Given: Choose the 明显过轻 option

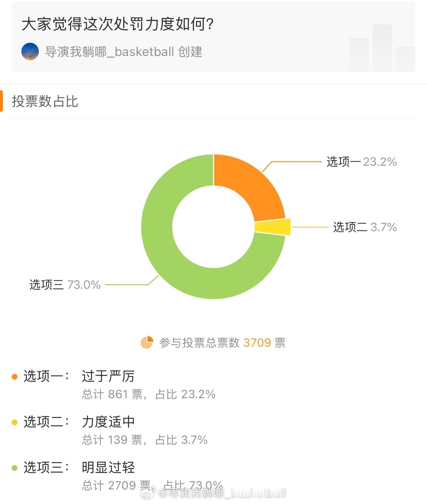Looking at the screenshot, I should pos(108,467).
